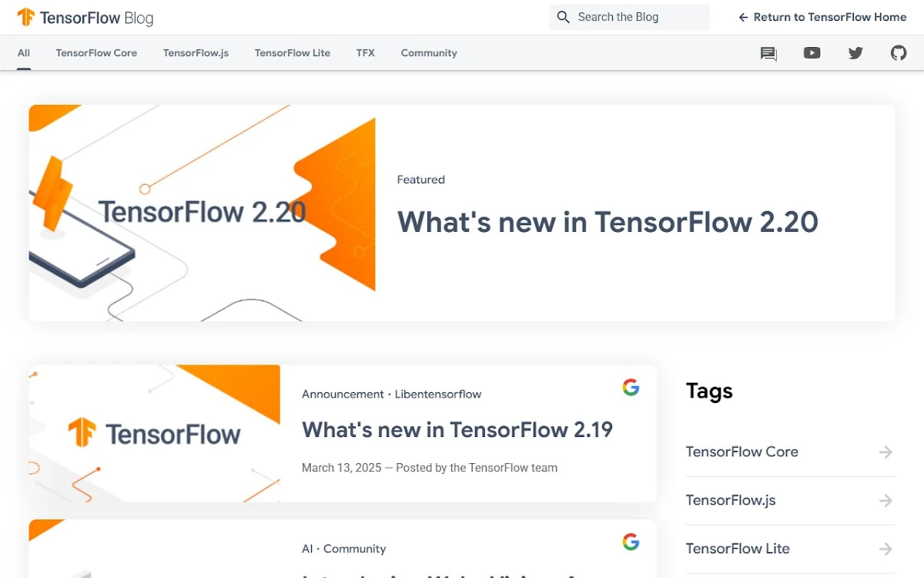924x578 pixels.
Task: Click the AI category label
Action: 307,549
